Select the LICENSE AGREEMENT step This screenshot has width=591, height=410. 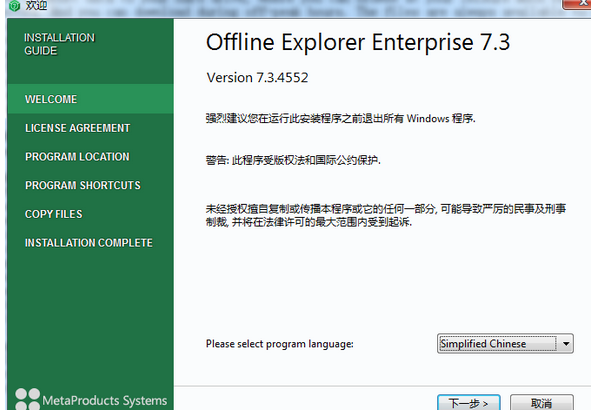[77, 128]
